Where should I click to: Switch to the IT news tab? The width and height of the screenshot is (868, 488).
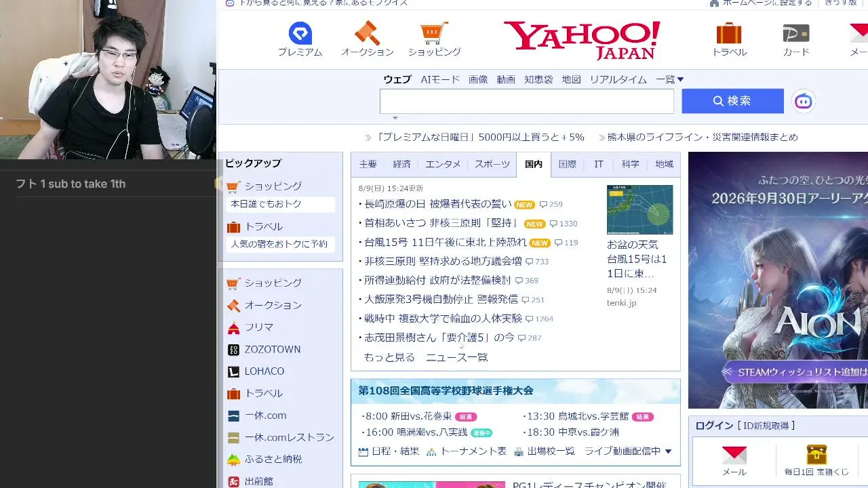point(599,165)
